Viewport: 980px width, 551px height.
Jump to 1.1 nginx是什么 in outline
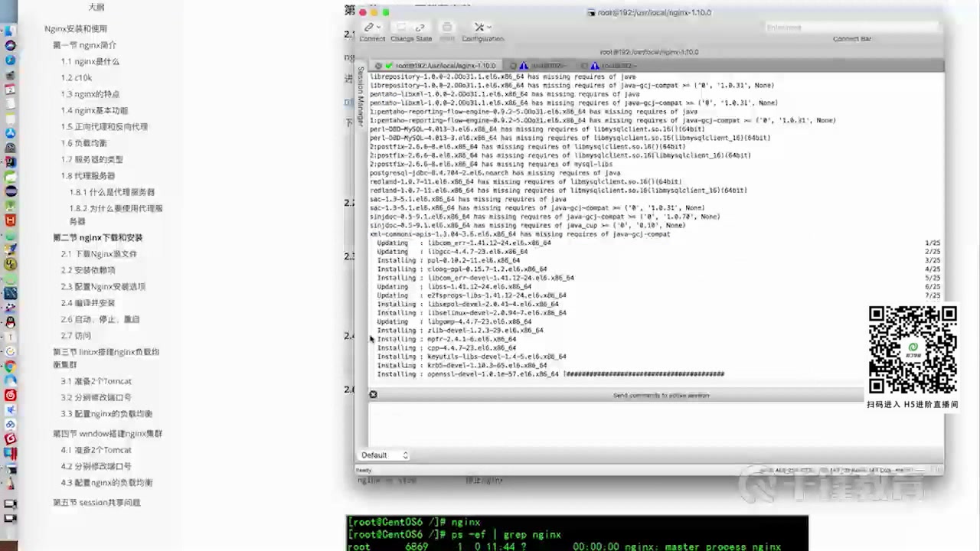point(90,61)
